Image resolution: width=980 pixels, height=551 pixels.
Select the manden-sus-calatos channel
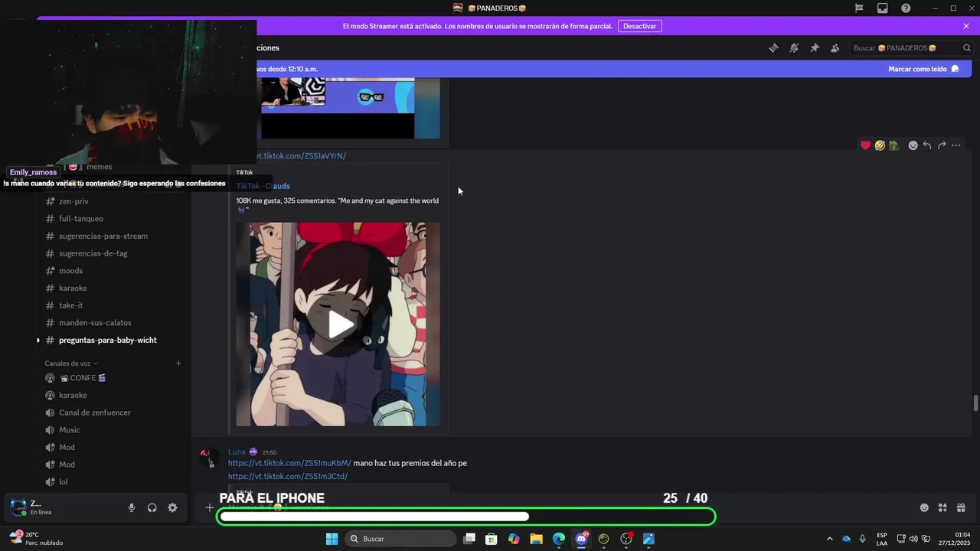tap(95, 323)
